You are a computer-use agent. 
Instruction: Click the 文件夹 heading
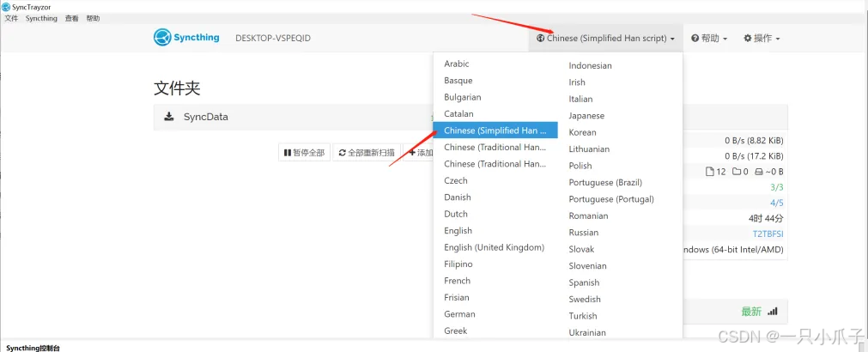pos(177,88)
